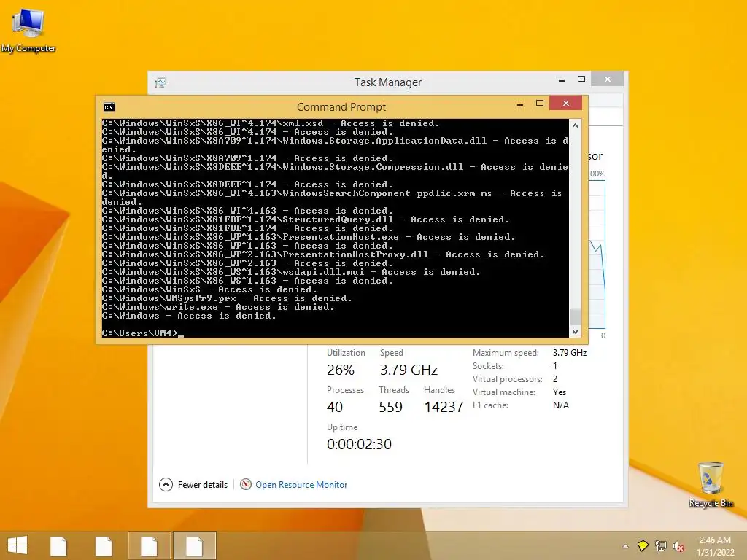Click the Utilization value 26%

click(341, 370)
